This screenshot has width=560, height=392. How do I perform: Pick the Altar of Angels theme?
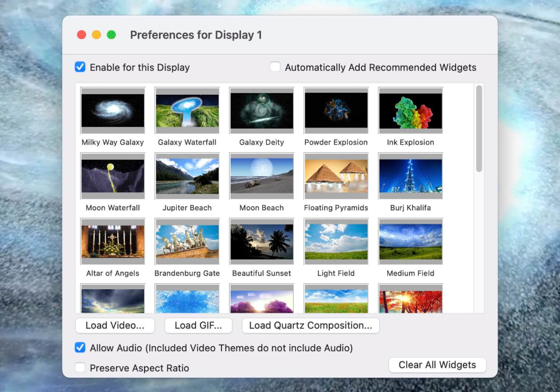pos(112,242)
